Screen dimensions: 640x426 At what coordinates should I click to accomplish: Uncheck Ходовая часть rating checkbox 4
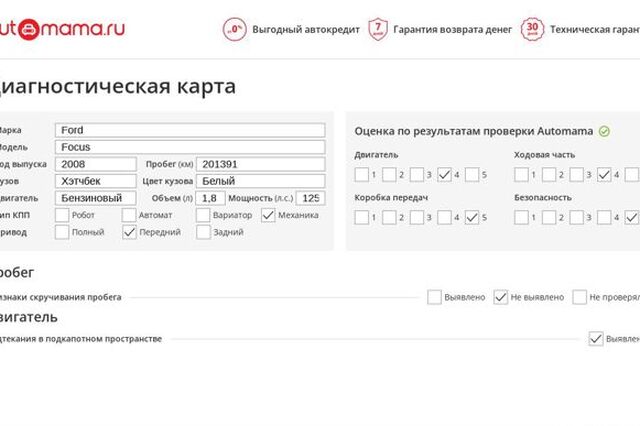(604, 175)
